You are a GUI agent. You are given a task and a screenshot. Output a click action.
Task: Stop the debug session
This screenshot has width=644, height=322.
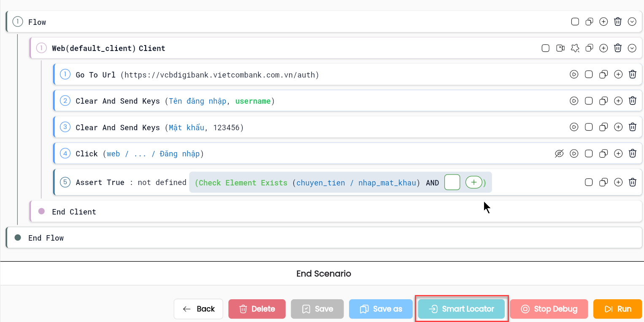549,309
